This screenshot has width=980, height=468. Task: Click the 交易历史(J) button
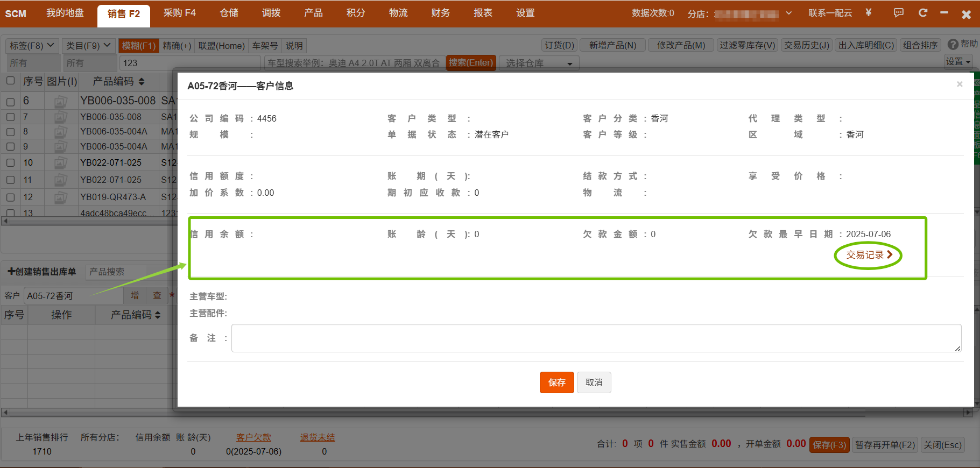tap(807, 45)
